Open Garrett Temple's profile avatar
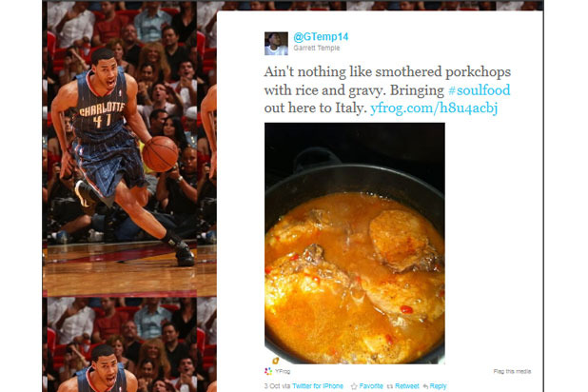 [276, 44]
